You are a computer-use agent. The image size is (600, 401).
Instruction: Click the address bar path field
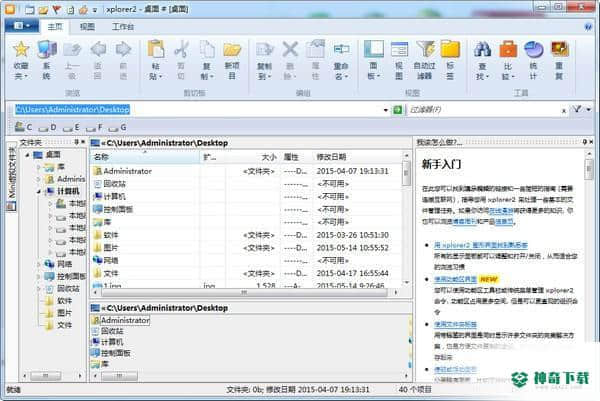point(199,110)
